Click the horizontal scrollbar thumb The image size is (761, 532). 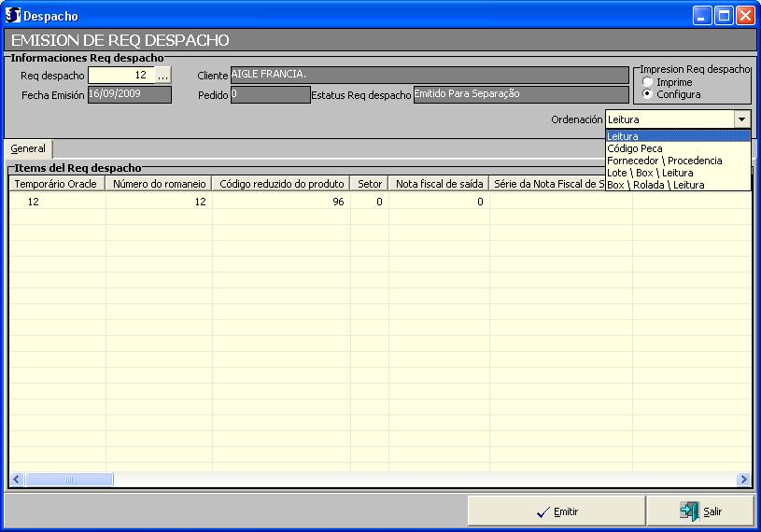[x=68, y=480]
